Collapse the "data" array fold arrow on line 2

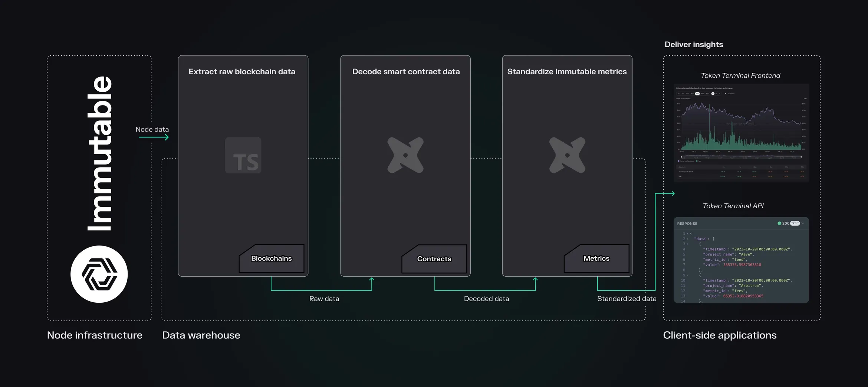point(687,239)
